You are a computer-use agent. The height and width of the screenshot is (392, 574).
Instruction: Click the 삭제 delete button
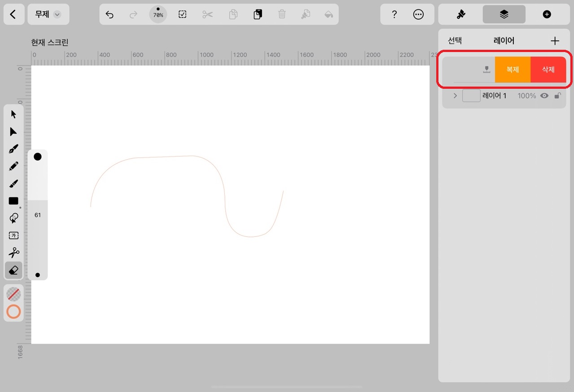pos(548,70)
